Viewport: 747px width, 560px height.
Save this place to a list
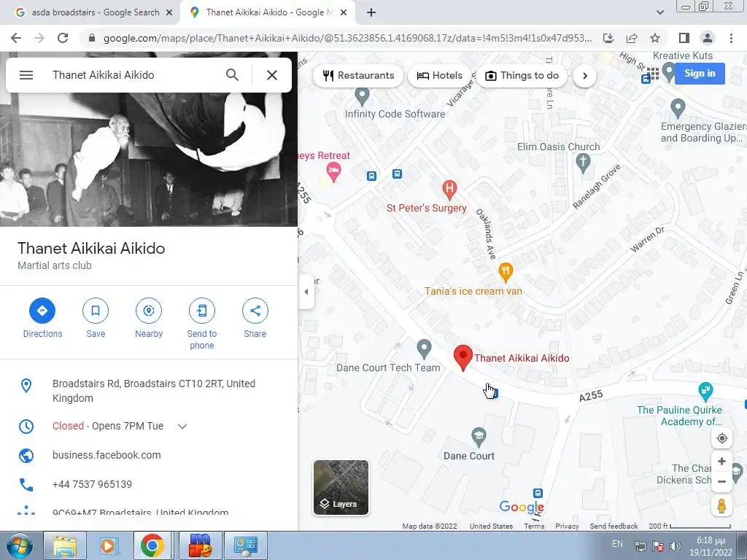click(x=96, y=318)
